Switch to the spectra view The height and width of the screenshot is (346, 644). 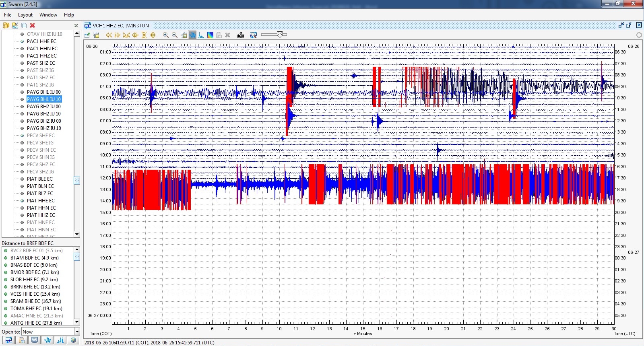point(201,35)
